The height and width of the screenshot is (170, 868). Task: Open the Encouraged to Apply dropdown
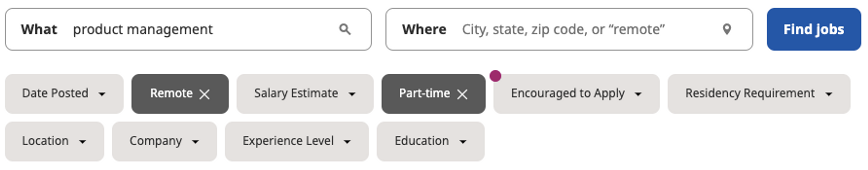click(x=576, y=94)
